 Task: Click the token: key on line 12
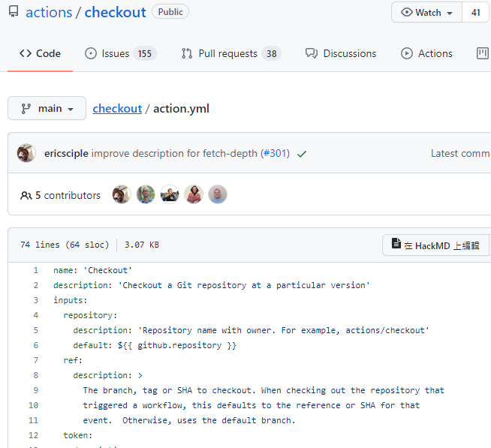tap(77, 435)
